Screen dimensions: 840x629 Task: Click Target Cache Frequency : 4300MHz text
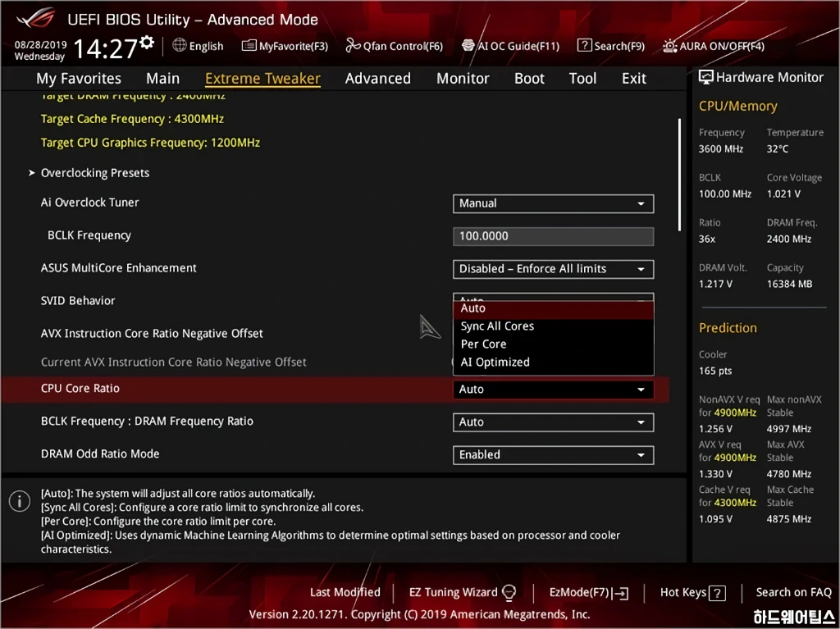click(132, 119)
